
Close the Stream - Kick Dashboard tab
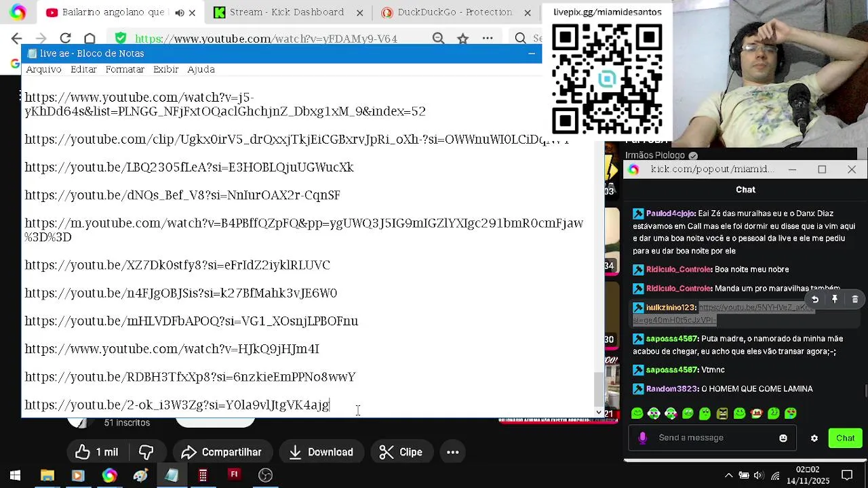(359, 12)
